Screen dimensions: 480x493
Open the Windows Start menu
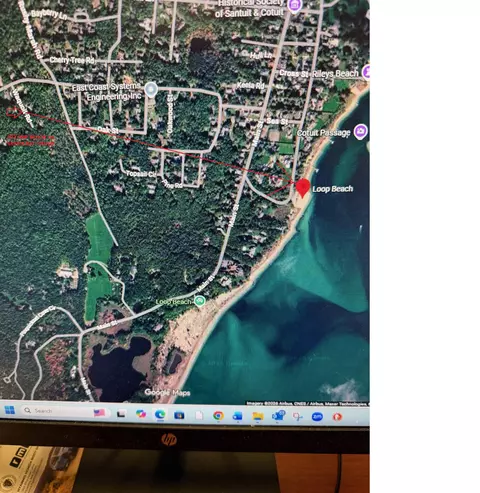click(10, 410)
